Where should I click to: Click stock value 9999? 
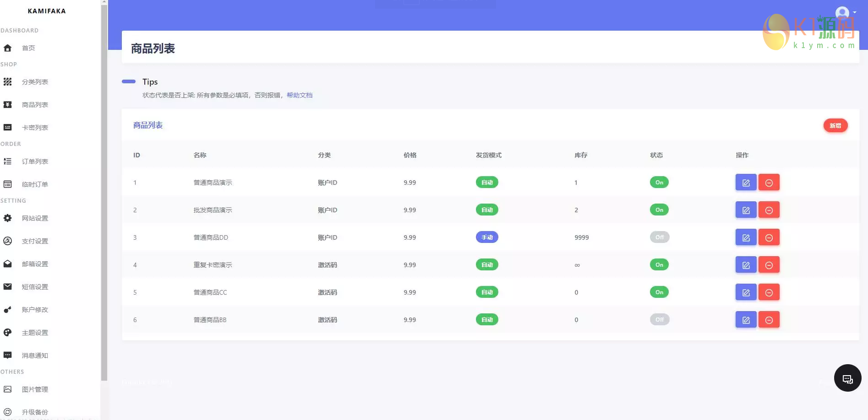coord(582,237)
